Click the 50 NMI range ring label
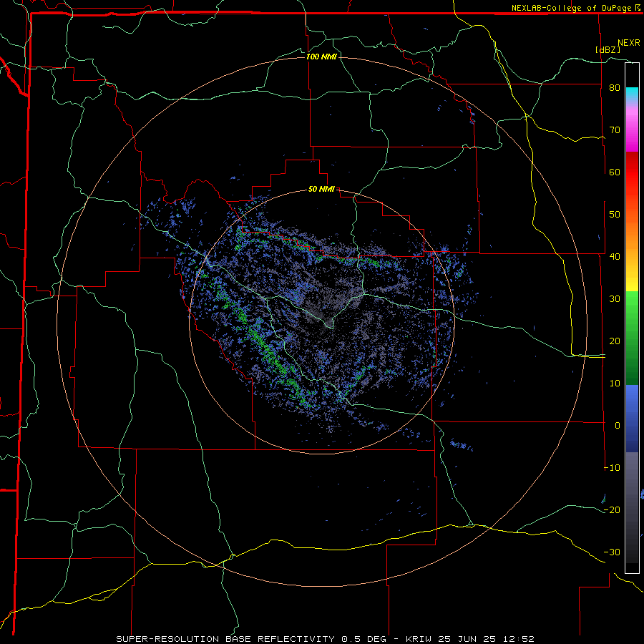Screen dimensions: 644x644 point(321,190)
